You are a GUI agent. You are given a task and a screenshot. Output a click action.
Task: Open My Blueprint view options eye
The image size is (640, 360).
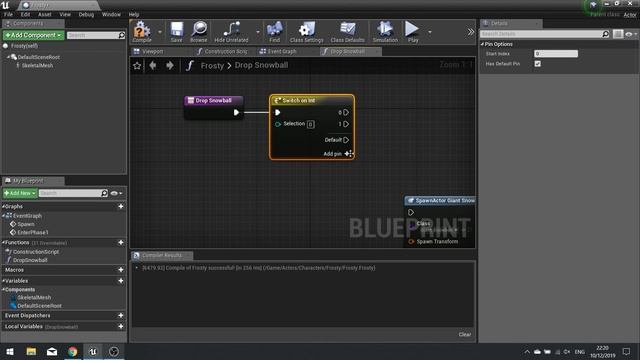click(x=116, y=193)
